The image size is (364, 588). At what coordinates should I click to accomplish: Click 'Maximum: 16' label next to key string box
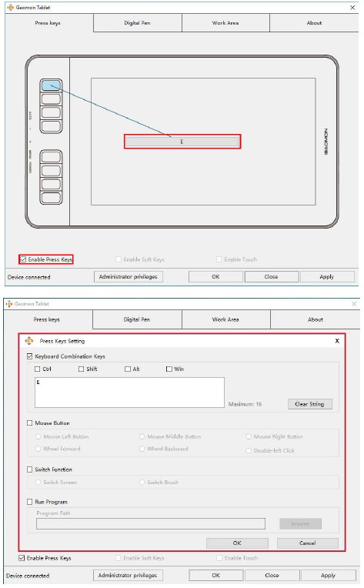coord(245,404)
